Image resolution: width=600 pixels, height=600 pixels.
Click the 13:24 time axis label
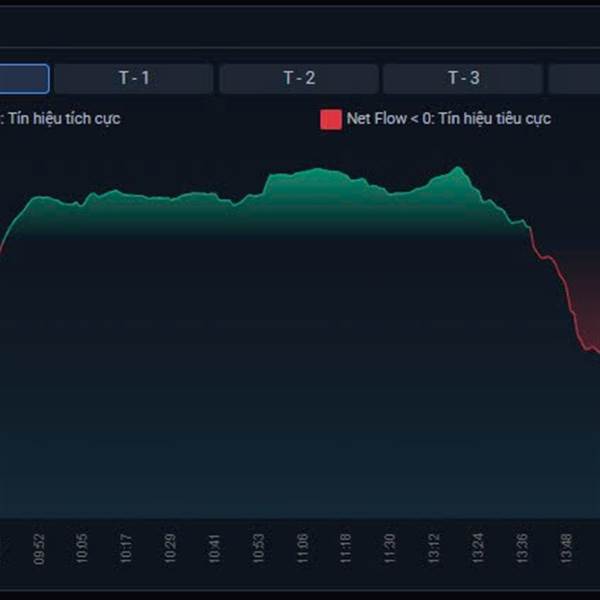click(x=478, y=549)
